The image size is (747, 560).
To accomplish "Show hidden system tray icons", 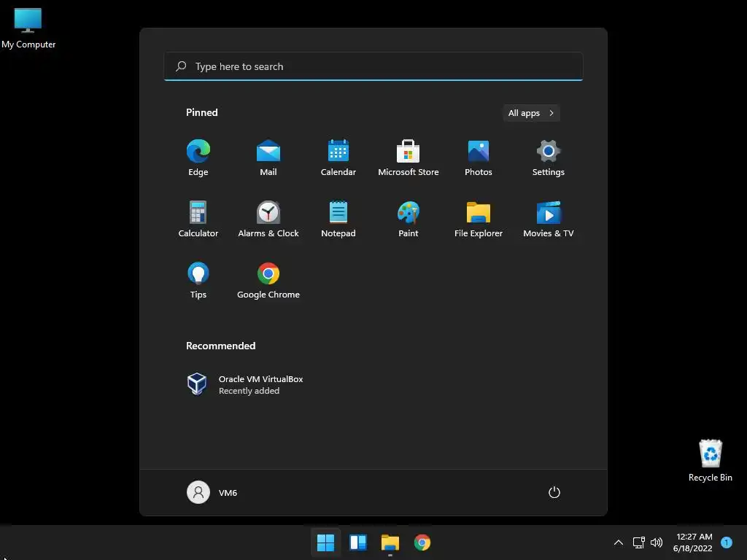I will (x=619, y=542).
